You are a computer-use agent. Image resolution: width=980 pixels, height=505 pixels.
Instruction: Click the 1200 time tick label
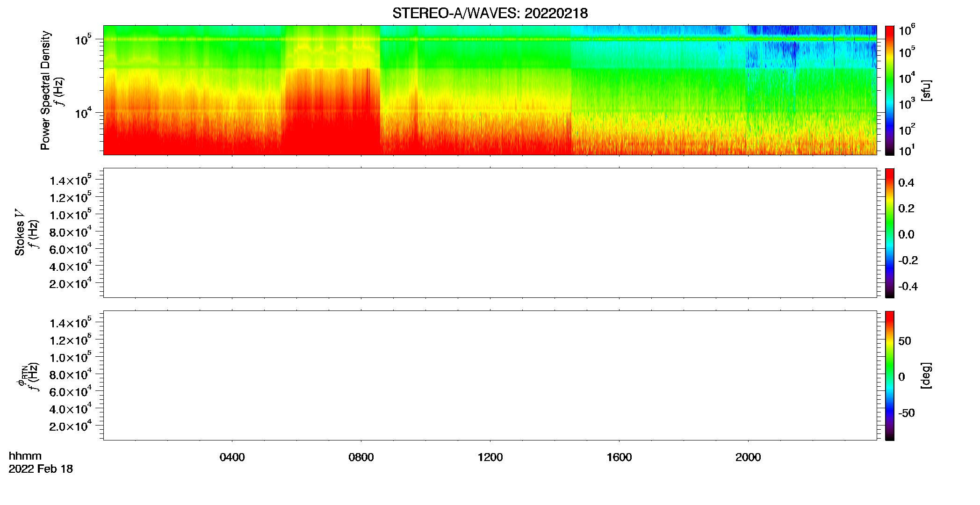click(490, 457)
